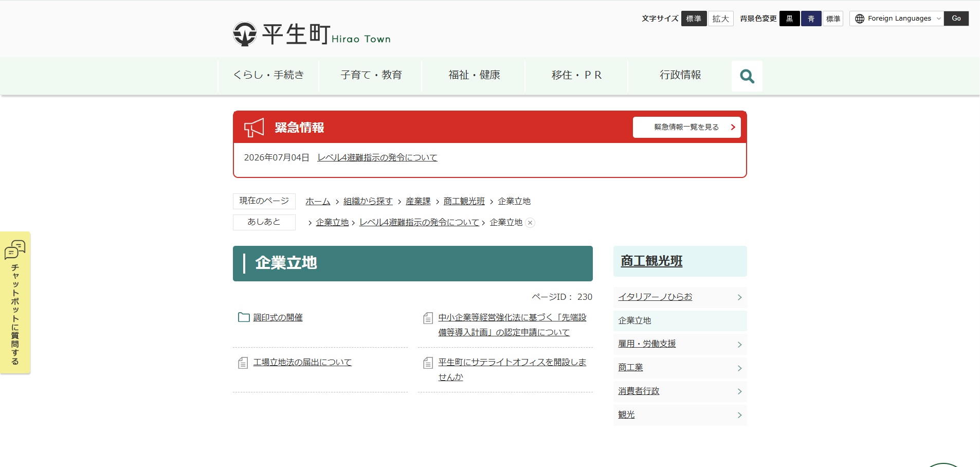Click レベル4避難指示 link in ashiato trail
The width and height of the screenshot is (980, 467).
[x=419, y=222]
